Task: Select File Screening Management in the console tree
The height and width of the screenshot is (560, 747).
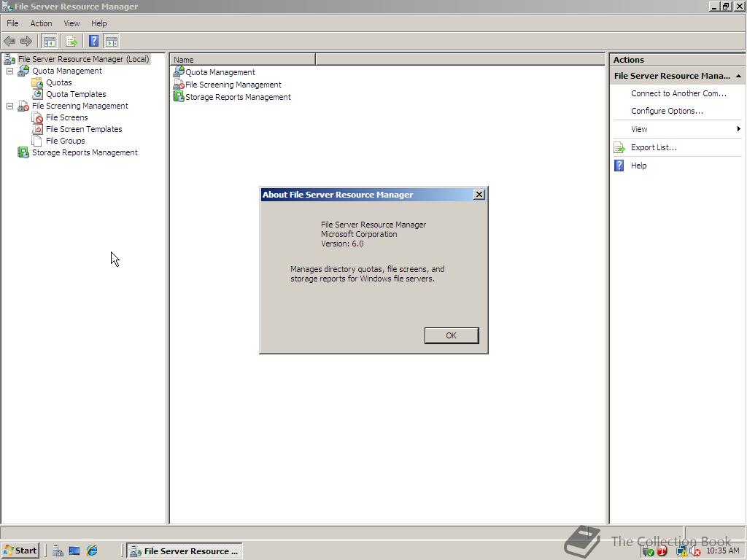Action: 80,106
